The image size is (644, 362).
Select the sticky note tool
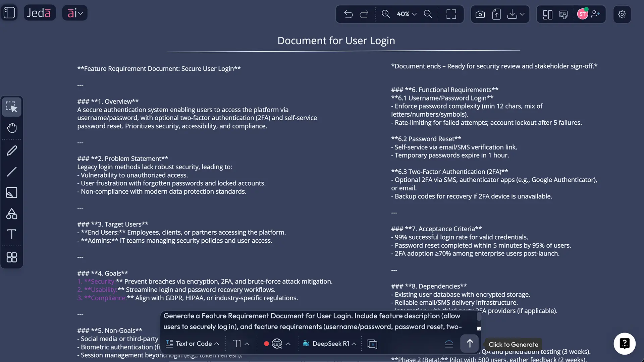click(x=12, y=192)
